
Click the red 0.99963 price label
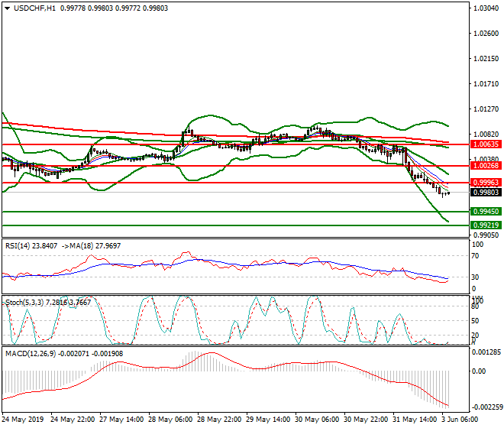pos(486,183)
